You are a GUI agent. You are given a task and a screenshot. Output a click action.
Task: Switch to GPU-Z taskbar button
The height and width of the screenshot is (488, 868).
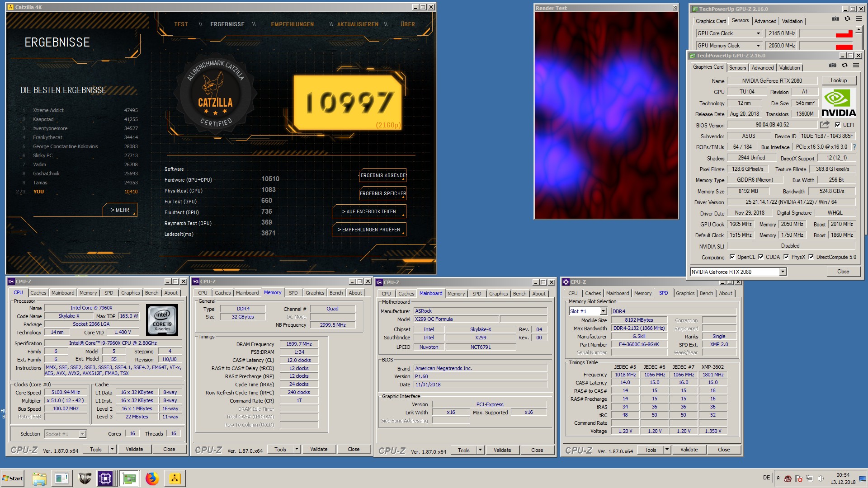[x=129, y=479]
